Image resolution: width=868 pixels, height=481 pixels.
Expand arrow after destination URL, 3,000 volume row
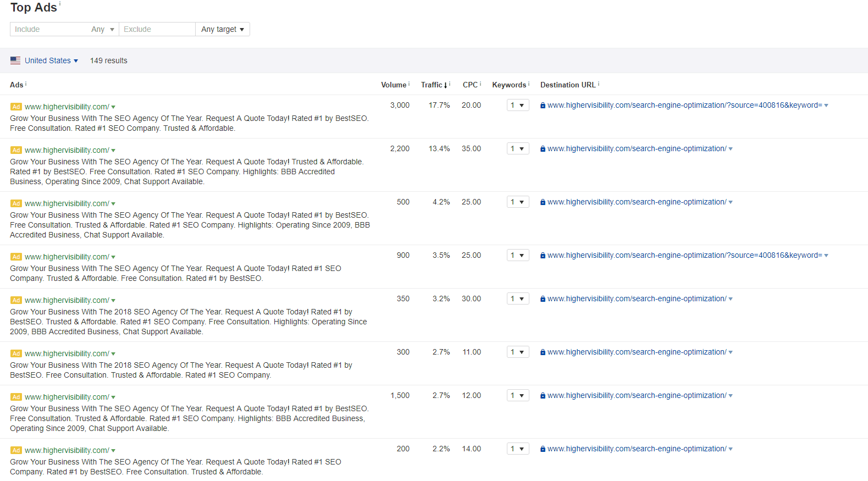click(x=826, y=106)
